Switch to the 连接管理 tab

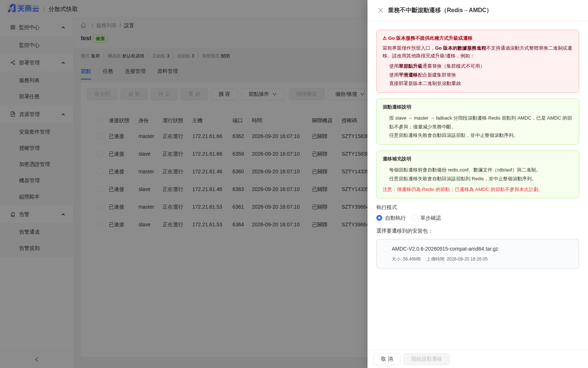[x=135, y=71]
